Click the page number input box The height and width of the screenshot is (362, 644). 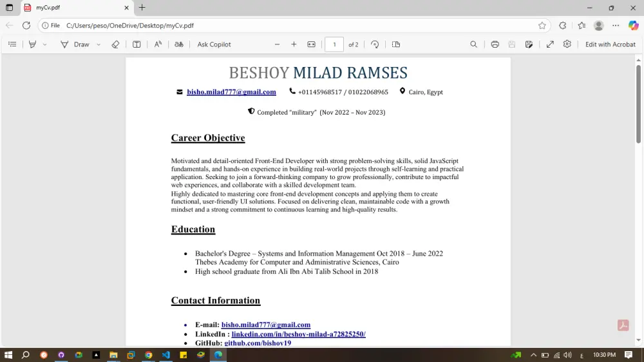(334, 44)
